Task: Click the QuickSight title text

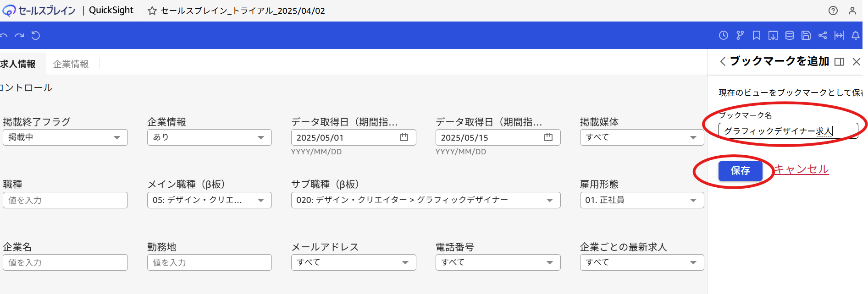Action: pos(111,10)
